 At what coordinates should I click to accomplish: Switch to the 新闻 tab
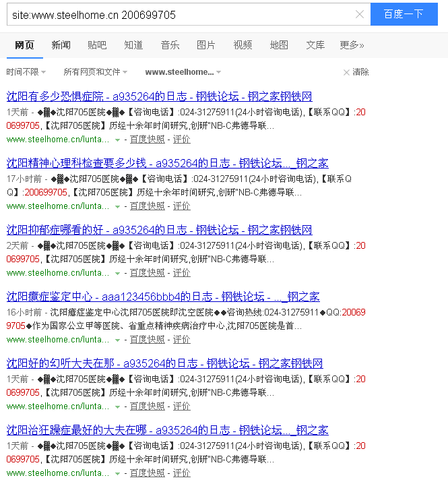[x=61, y=45]
